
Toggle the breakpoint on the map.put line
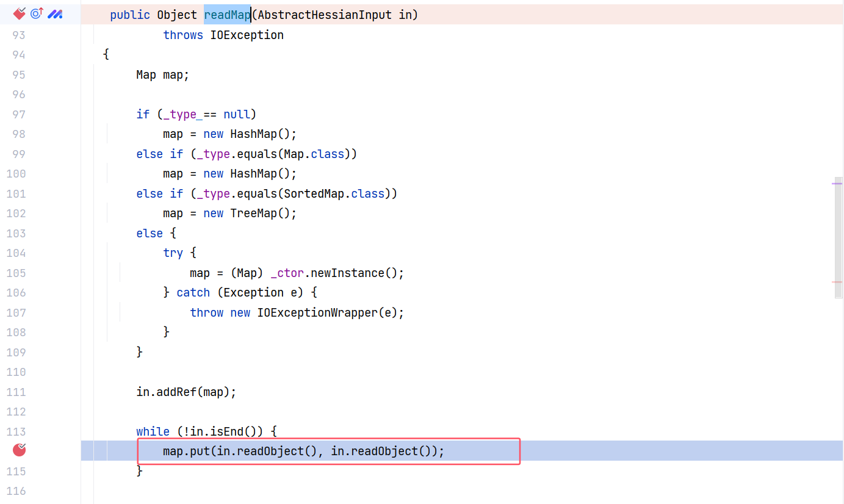(19, 450)
